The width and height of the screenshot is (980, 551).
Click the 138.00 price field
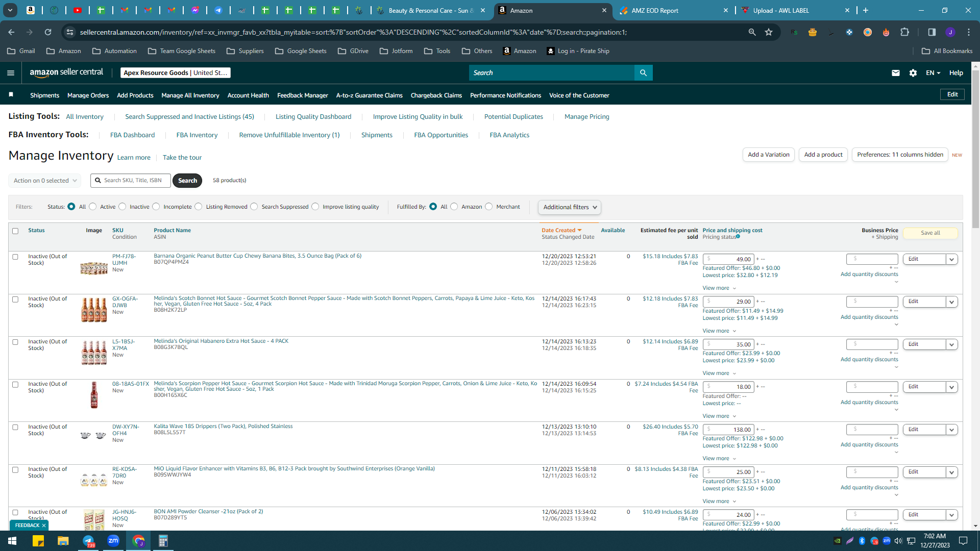[728, 430]
